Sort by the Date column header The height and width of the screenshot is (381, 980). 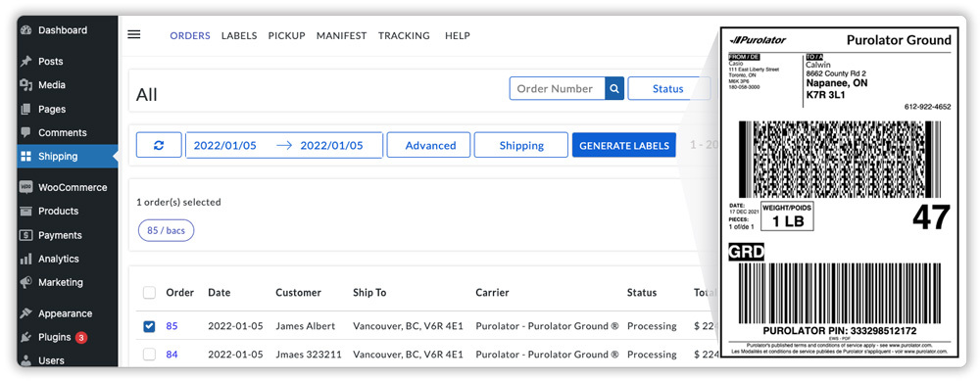[x=220, y=292]
